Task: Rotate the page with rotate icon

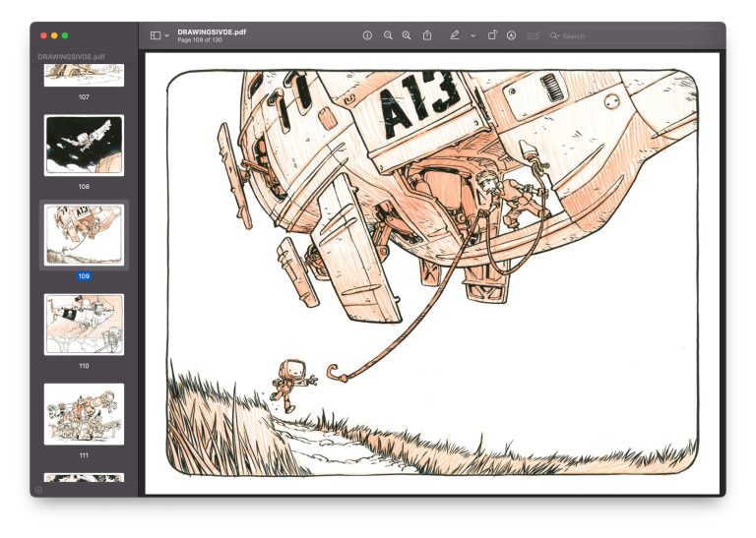Action: 492,35
